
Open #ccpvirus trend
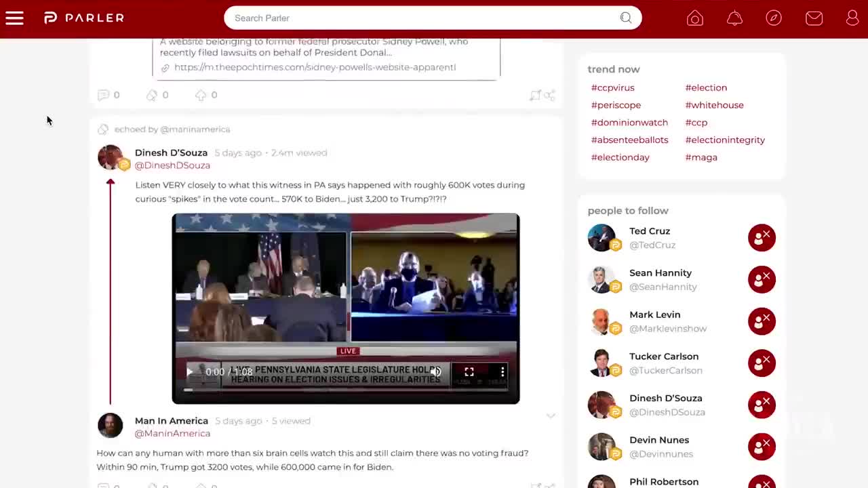pos(613,87)
